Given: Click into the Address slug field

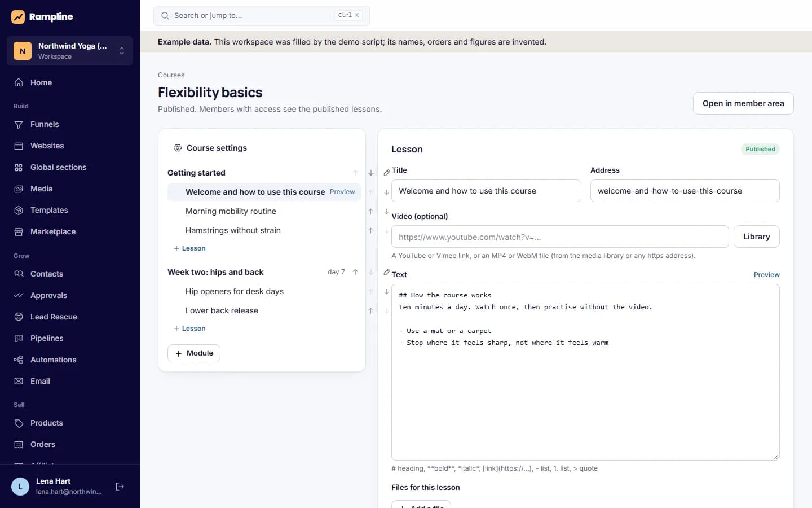Looking at the screenshot, I should pyautogui.click(x=685, y=191).
